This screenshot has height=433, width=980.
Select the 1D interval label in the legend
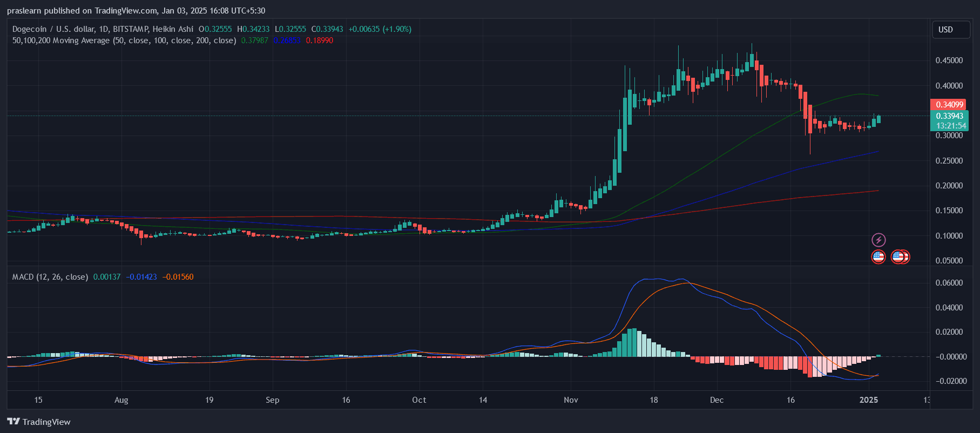point(104,29)
